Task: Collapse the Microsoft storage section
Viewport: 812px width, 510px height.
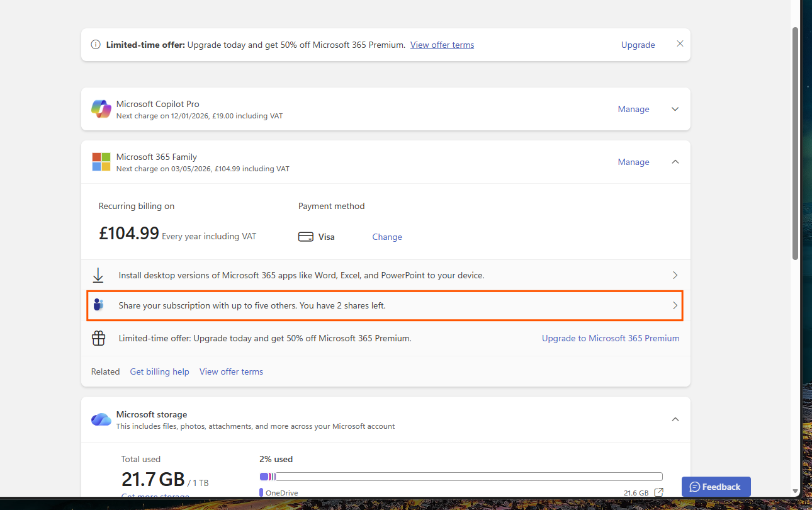Action: coord(675,419)
